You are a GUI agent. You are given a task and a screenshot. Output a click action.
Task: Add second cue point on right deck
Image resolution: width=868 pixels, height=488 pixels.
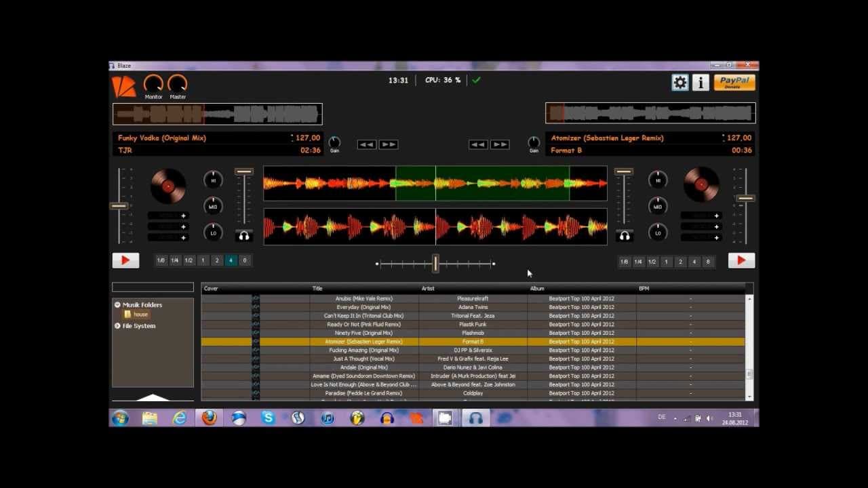[x=717, y=226]
